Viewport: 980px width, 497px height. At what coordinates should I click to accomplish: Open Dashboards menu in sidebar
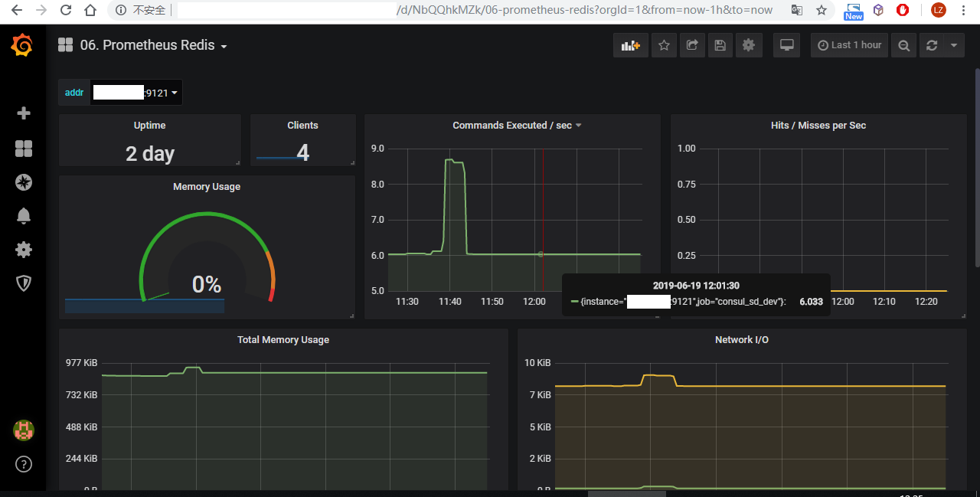24,149
